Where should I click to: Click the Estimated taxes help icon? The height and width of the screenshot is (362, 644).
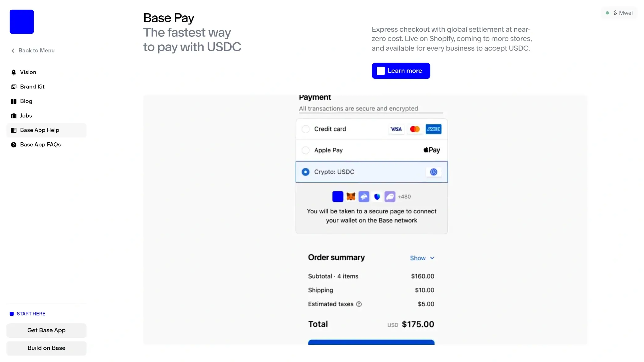point(359,304)
